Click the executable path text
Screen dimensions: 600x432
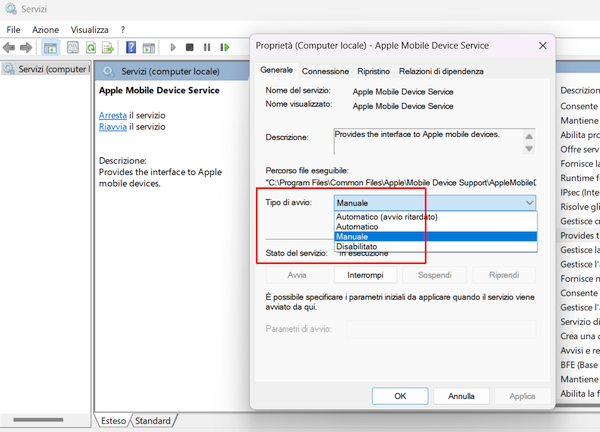pos(401,183)
